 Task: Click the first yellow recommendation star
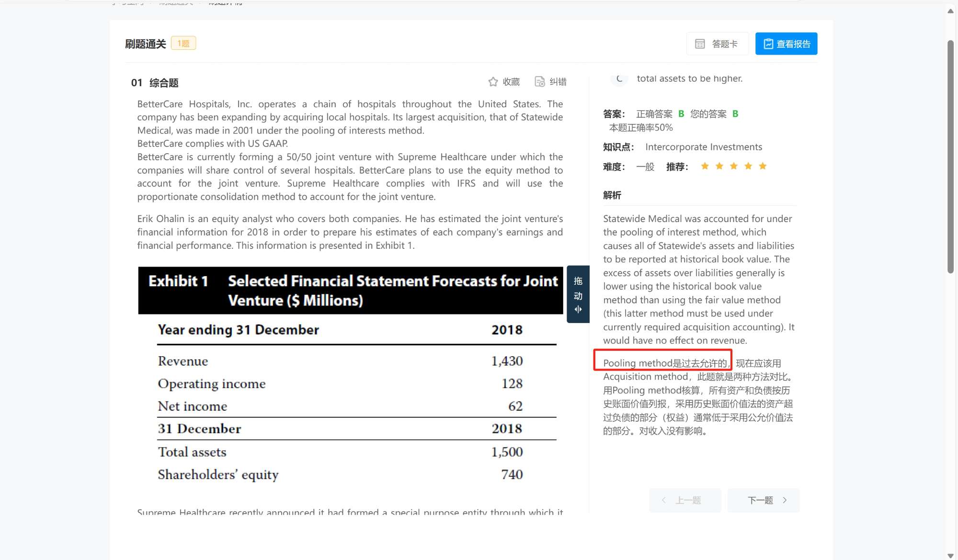click(705, 166)
